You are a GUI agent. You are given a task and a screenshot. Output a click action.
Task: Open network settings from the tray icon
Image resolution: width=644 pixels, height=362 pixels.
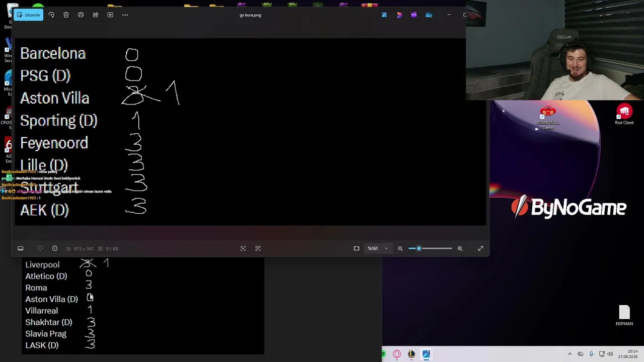coord(601,354)
